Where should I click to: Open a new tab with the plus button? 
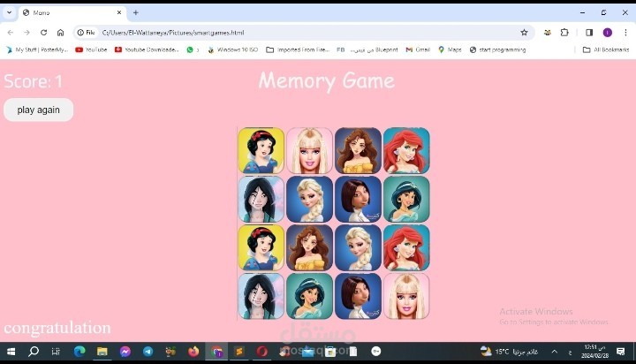(136, 12)
